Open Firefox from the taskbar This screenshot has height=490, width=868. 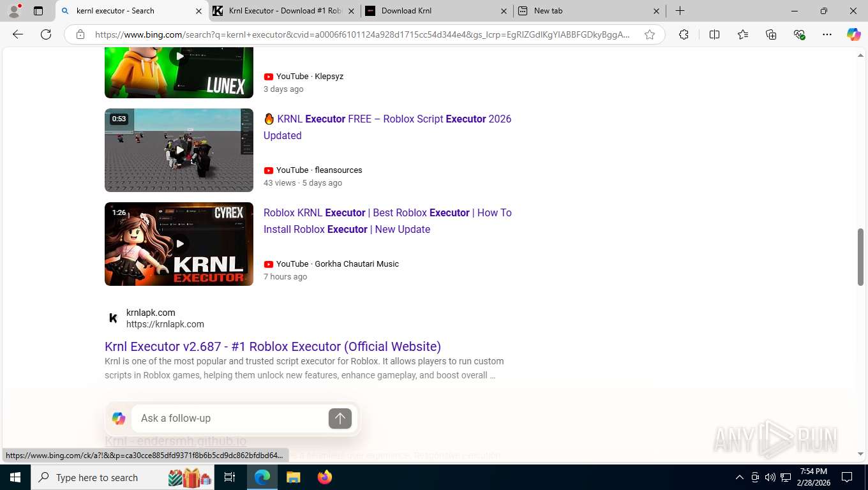tap(324, 477)
